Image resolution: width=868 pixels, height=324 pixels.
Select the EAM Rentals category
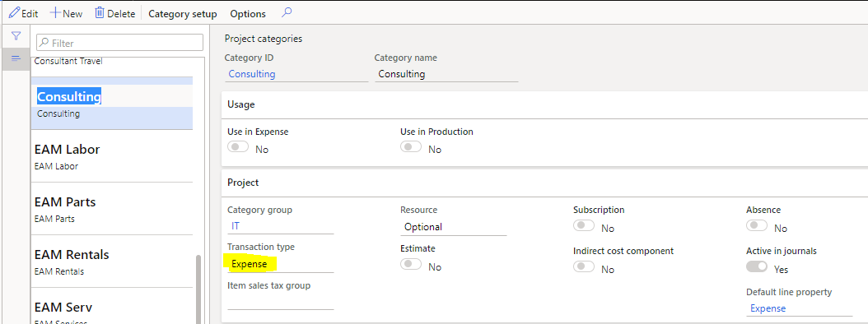click(x=112, y=262)
